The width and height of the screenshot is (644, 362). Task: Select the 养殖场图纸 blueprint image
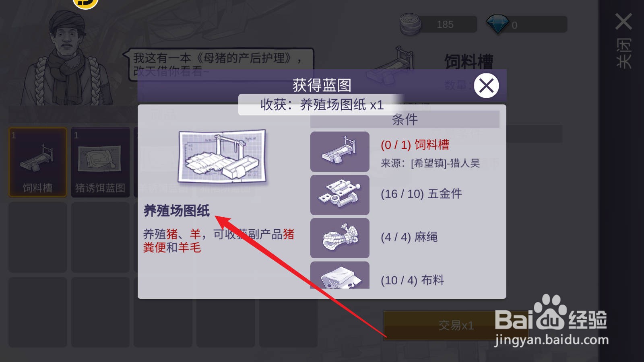pyautogui.click(x=222, y=157)
